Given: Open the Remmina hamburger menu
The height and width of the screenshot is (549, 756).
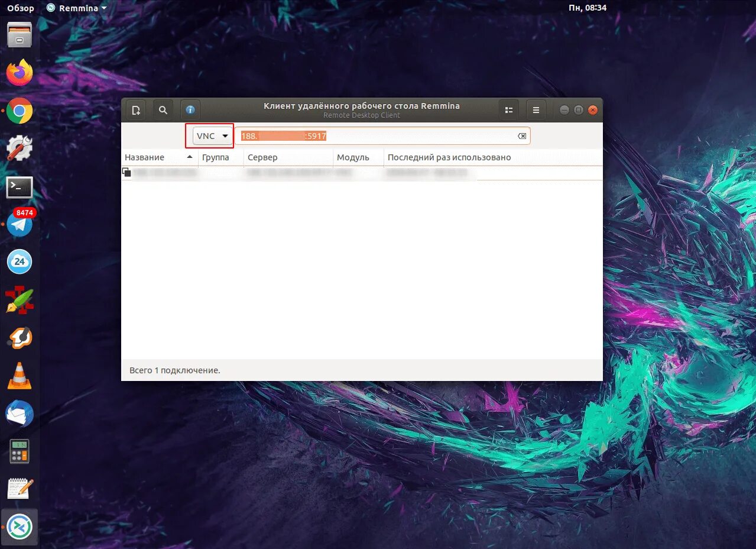Looking at the screenshot, I should [536, 110].
